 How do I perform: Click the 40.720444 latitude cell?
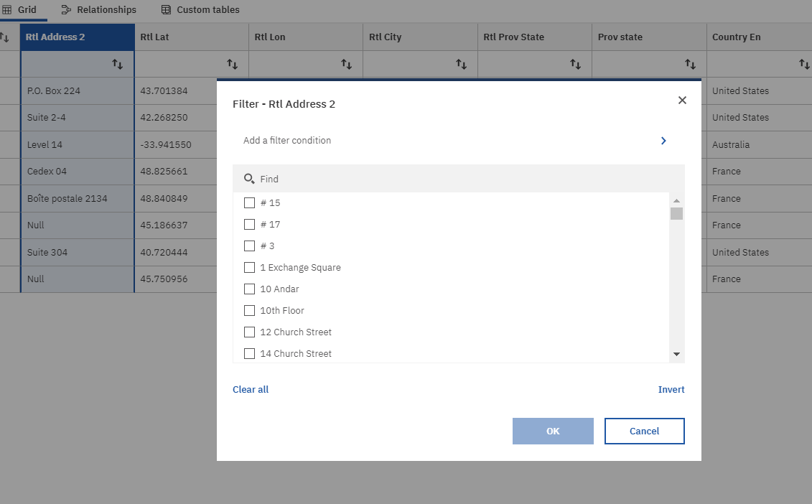coord(176,252)
